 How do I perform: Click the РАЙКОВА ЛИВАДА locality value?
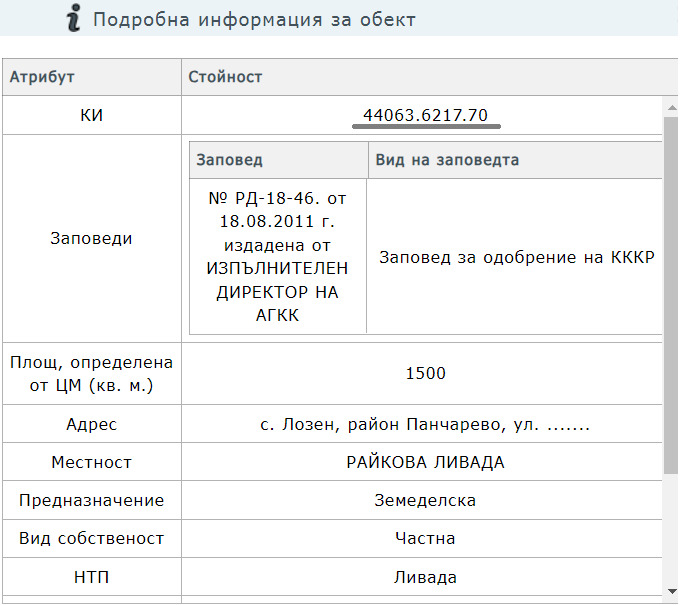(x=425, y=463)
